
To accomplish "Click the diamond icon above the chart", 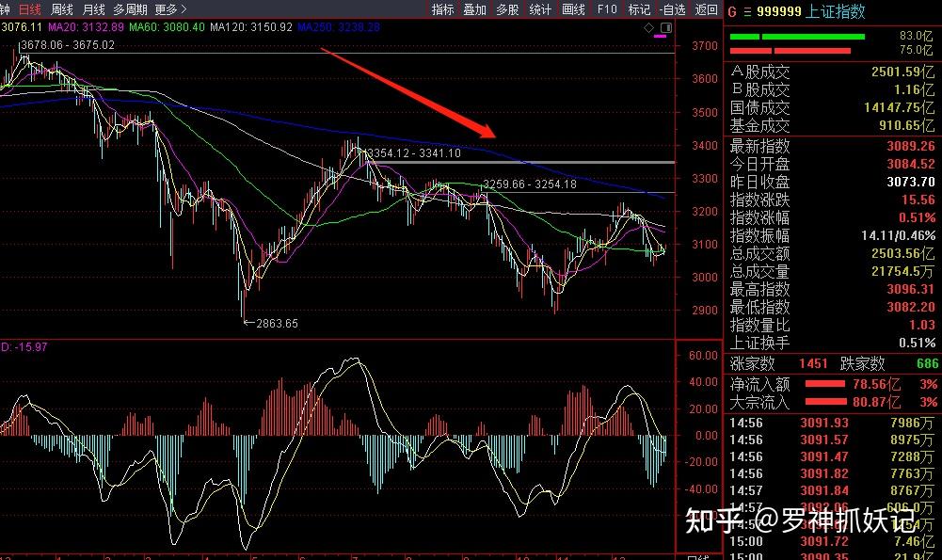I will [648, 27].
